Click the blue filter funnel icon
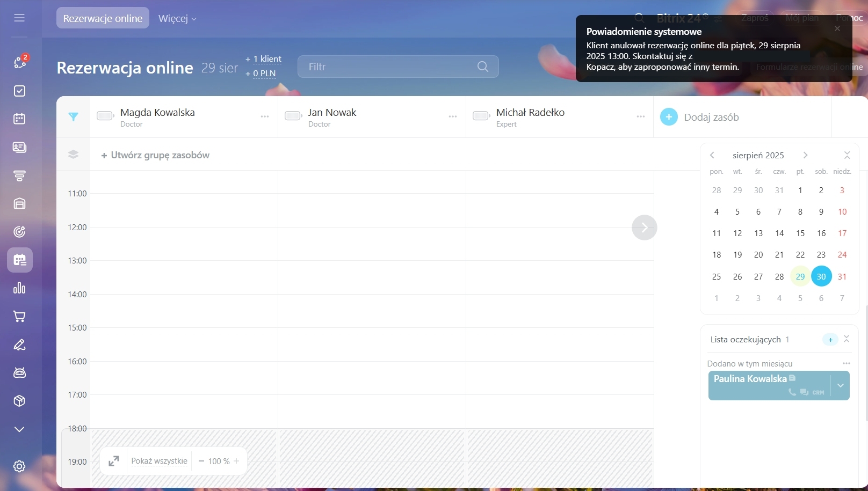The width and height of the screenshot is (868, 491). pyautogui.click(x=74, y=117)
